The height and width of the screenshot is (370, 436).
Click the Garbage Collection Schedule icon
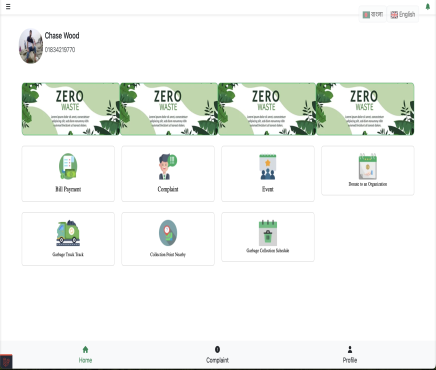(x=268, y=233)
